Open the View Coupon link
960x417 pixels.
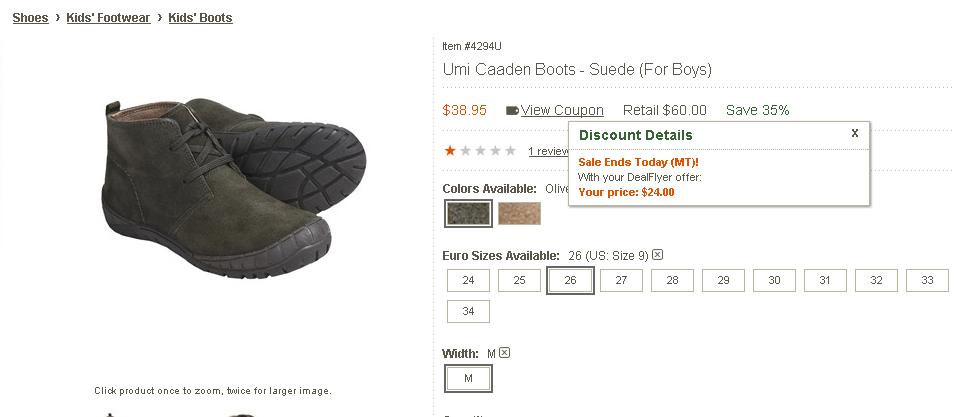point(562,110)
